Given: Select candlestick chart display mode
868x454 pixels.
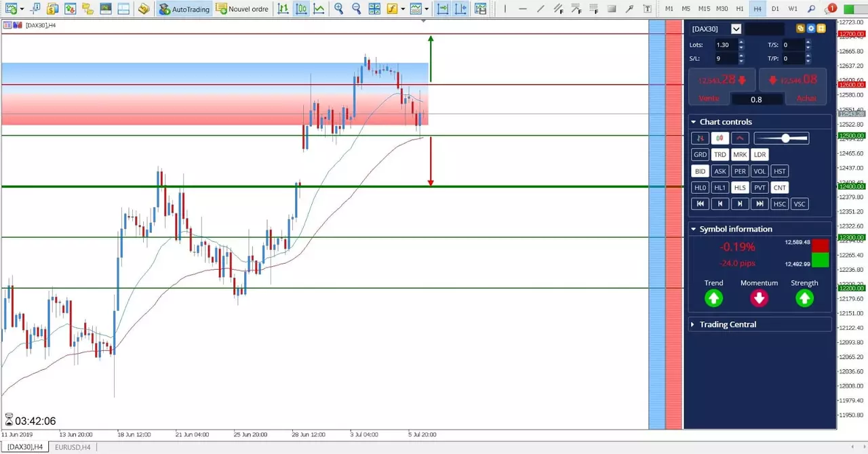Looking at the screenshot, I should [x=301, y=9].
